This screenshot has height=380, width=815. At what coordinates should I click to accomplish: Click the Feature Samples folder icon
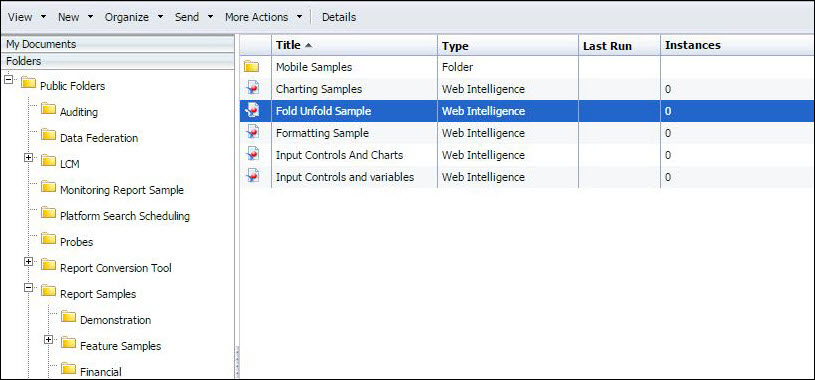click(68, 343)
